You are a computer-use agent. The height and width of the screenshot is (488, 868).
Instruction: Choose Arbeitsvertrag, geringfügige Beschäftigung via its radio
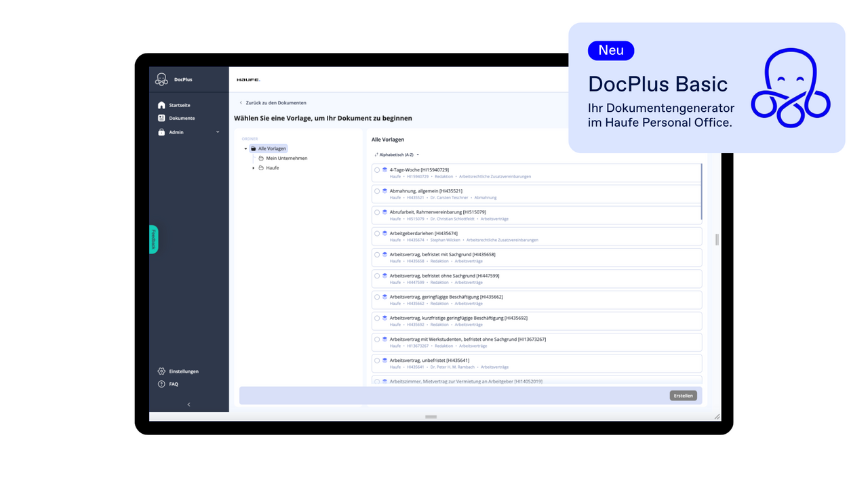pyautogui.click(x=377, y=296)
